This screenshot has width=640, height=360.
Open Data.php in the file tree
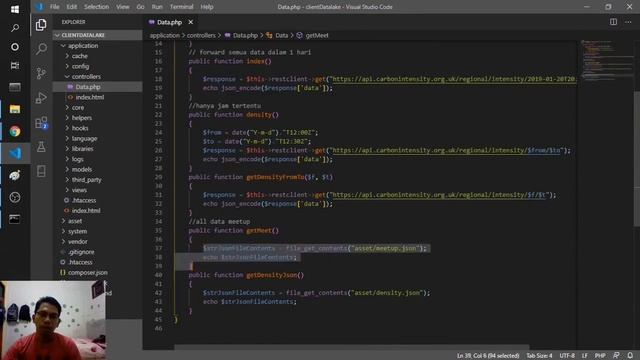tap(98, 87)
